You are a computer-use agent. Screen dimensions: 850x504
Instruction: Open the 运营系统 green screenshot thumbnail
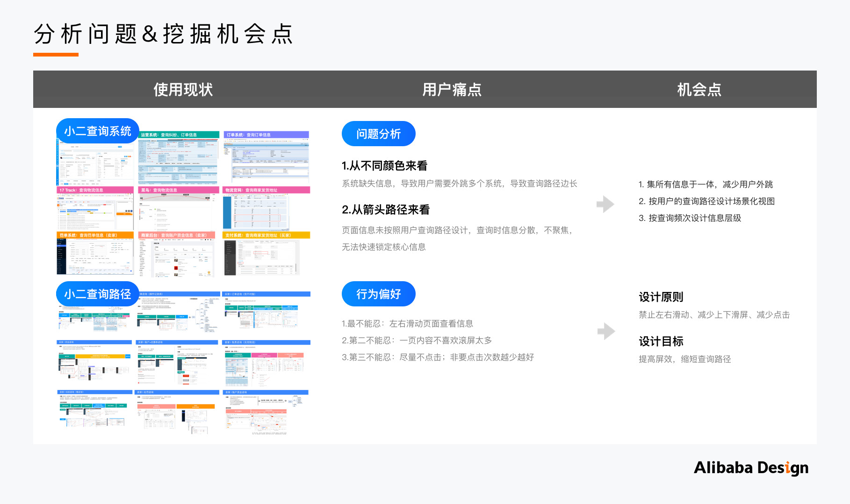coord(179,158)
